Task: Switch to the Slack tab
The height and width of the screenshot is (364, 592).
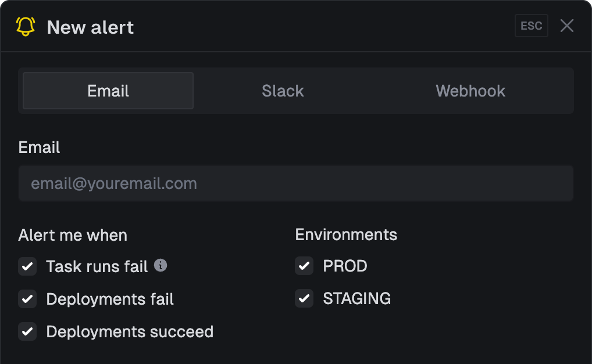Action: (283, 91)
